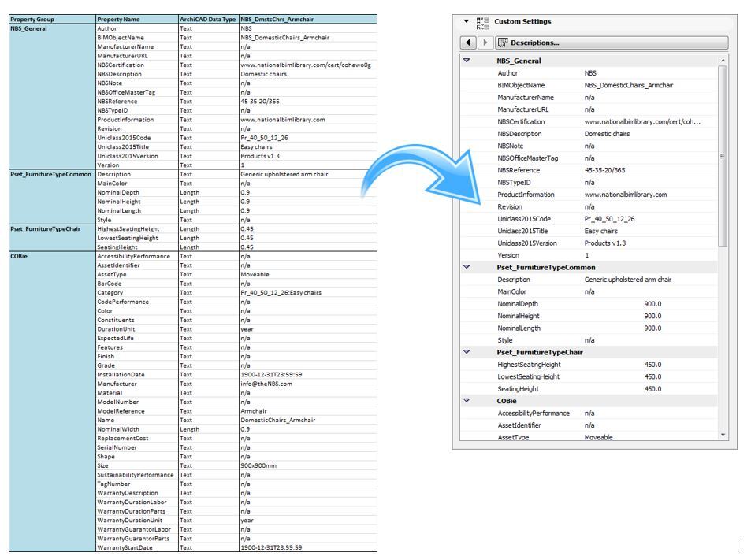This screenshot has height=560, width=751.
Task: Click the Uniclass2015Code row in settings
Action: point(589,219)
